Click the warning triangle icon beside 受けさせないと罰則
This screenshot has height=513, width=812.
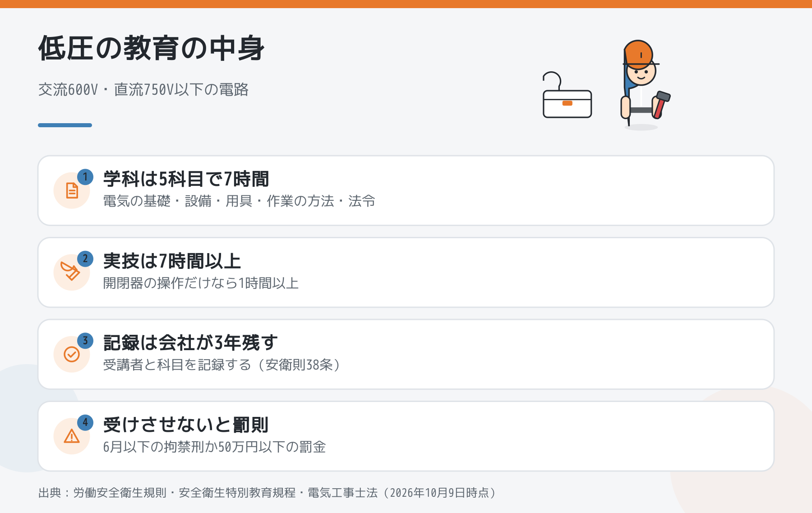click(x=72, y=436)
